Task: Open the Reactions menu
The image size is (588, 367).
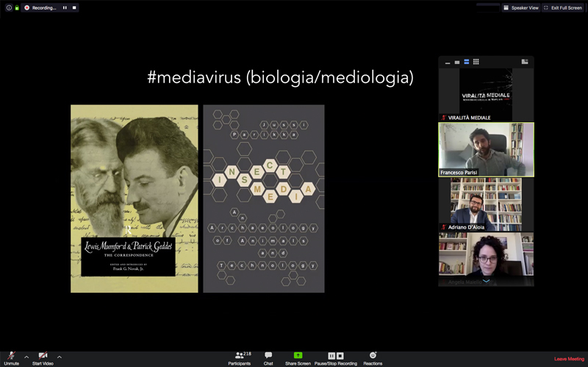Action: 373,358
